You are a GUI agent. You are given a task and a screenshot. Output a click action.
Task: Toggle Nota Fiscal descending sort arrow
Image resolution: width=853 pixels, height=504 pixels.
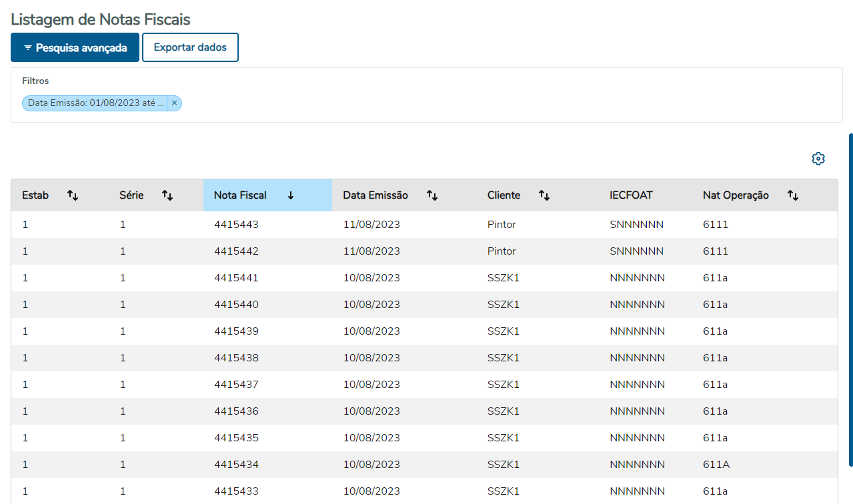pos(291,195)
